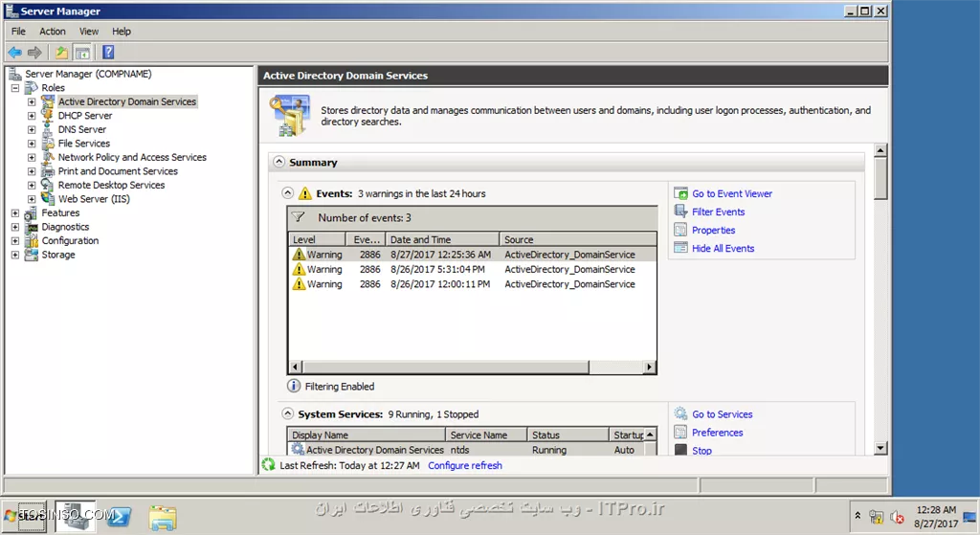The image size is (980, 535).
Task: Open Help via the toolbar question mark icon
Action: click(x=108, y=53)
